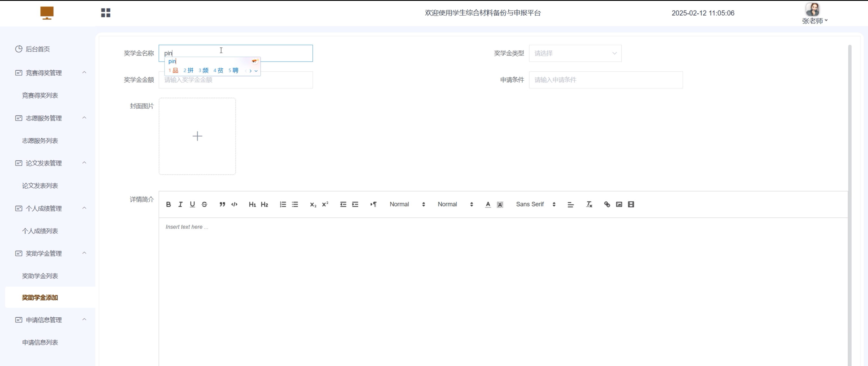Image resolution: width=868 pixels, height=366 pixels.
Task: Click the insert video toolbar icon
Action: point(631,204)
